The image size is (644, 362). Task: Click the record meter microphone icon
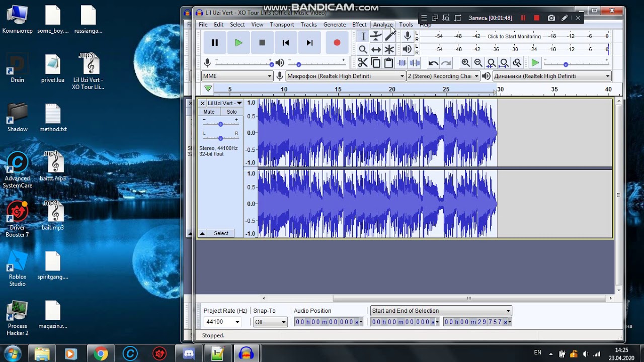408,36
